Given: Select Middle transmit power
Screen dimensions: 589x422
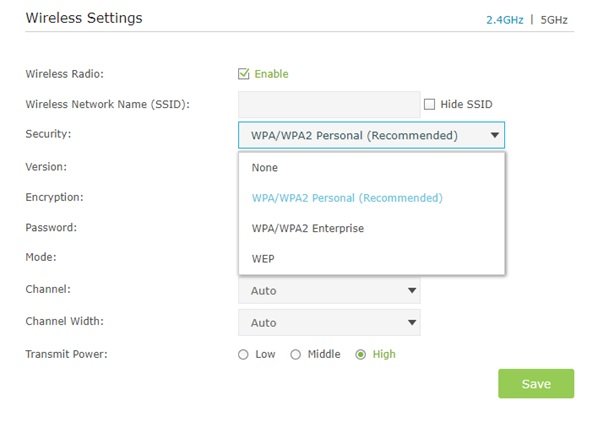Looking at the screenshot, I should click(x=296, y=354).
